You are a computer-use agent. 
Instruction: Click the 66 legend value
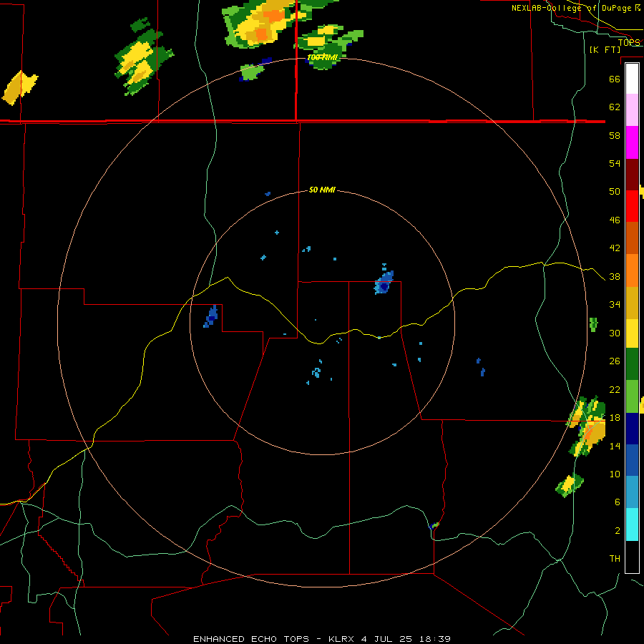[615, 79]
